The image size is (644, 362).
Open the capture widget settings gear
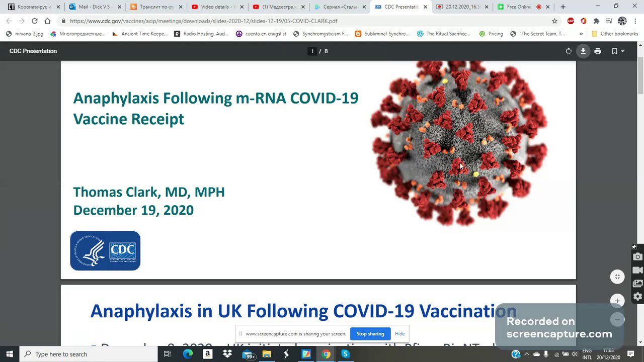(x=637, y=296)
